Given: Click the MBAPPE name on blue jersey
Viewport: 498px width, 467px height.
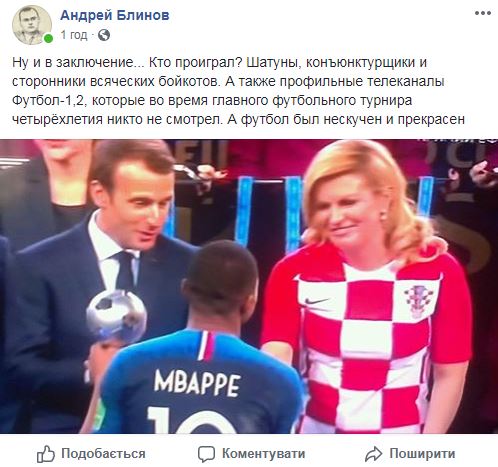Looking at the screenshot, I should tap(197, 383).
